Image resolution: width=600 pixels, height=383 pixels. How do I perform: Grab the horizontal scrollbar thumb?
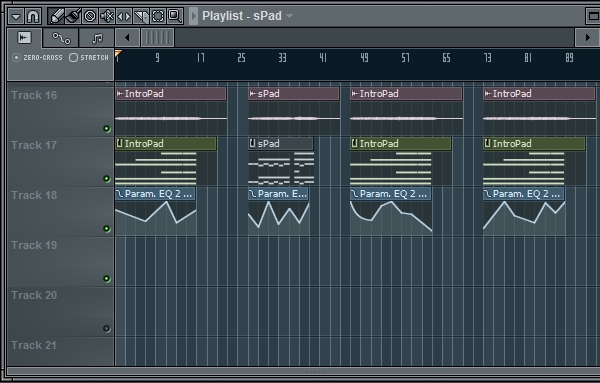(x=158, y=37)
